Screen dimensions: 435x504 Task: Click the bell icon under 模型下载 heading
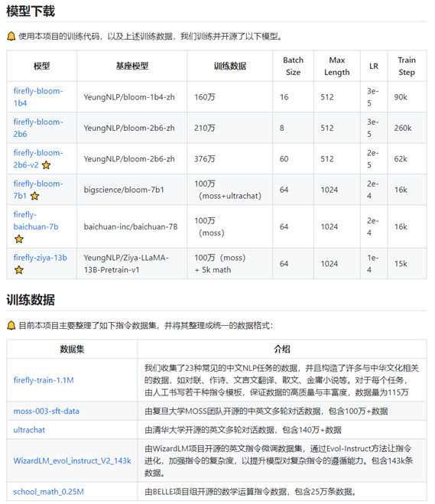tap(11, 36)
